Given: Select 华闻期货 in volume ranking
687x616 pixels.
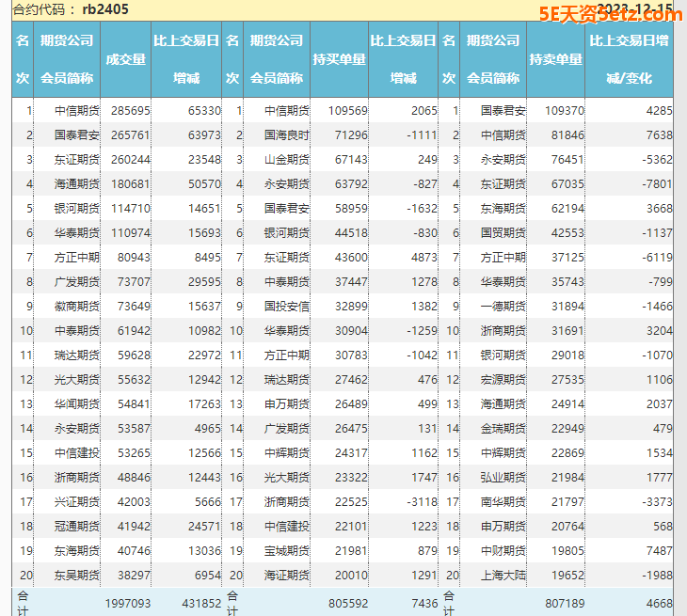Looking at the screenshot, I should pos(77,404).
